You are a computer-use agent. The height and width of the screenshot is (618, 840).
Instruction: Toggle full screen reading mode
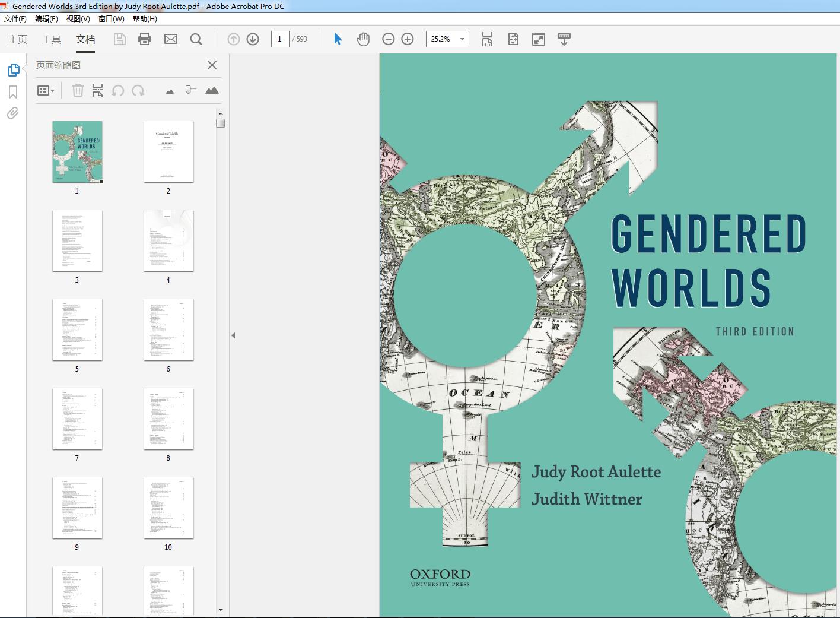click(x=538, y=39)
